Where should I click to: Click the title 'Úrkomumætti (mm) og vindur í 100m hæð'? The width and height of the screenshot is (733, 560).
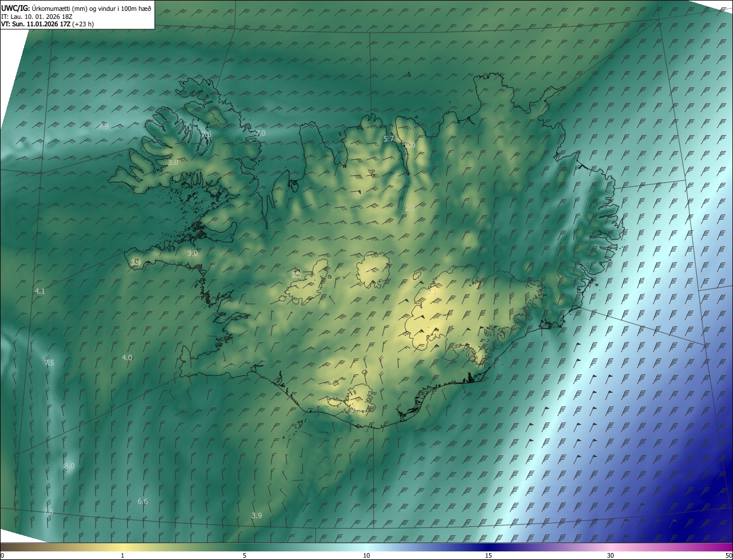point(92,8)
